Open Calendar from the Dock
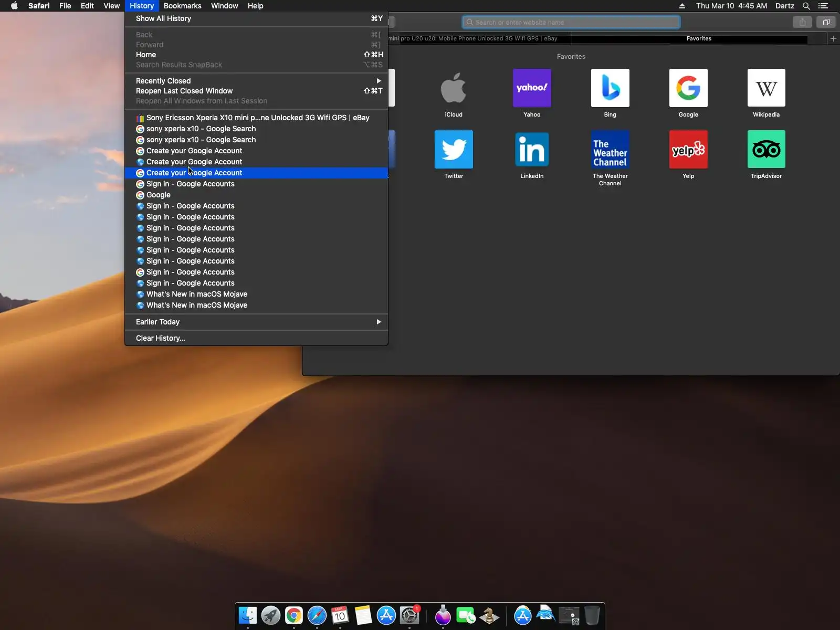Screen dimensions: 840x630 tap(340, 615)
